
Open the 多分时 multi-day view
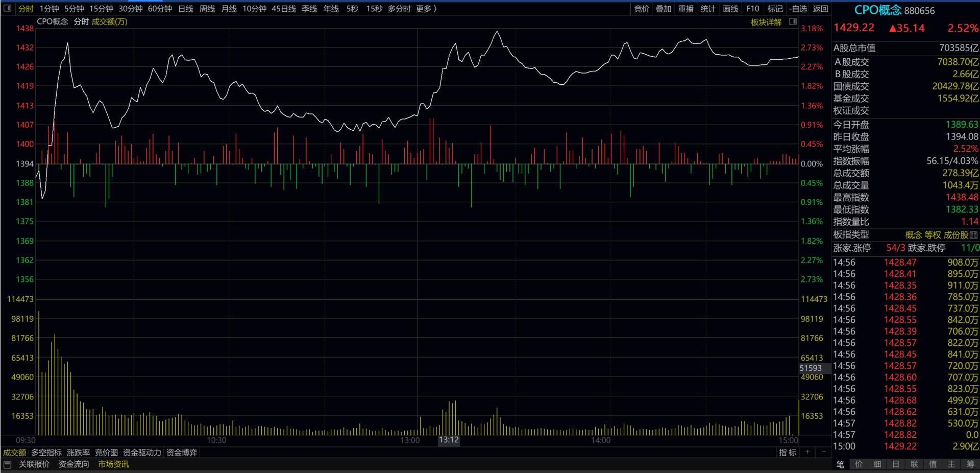399,9
